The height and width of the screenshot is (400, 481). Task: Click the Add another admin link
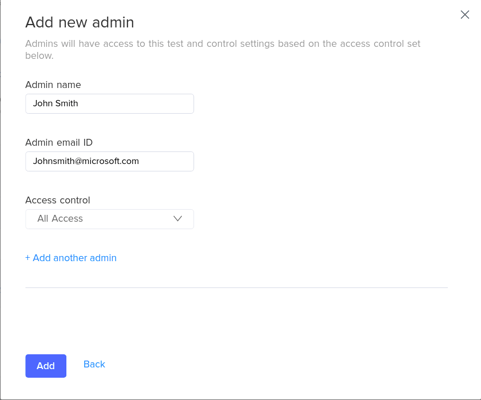click(71, 258)
